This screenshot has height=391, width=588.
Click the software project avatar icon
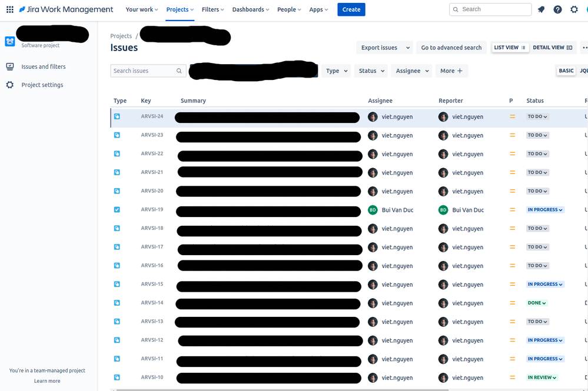[x=10, y=41]
